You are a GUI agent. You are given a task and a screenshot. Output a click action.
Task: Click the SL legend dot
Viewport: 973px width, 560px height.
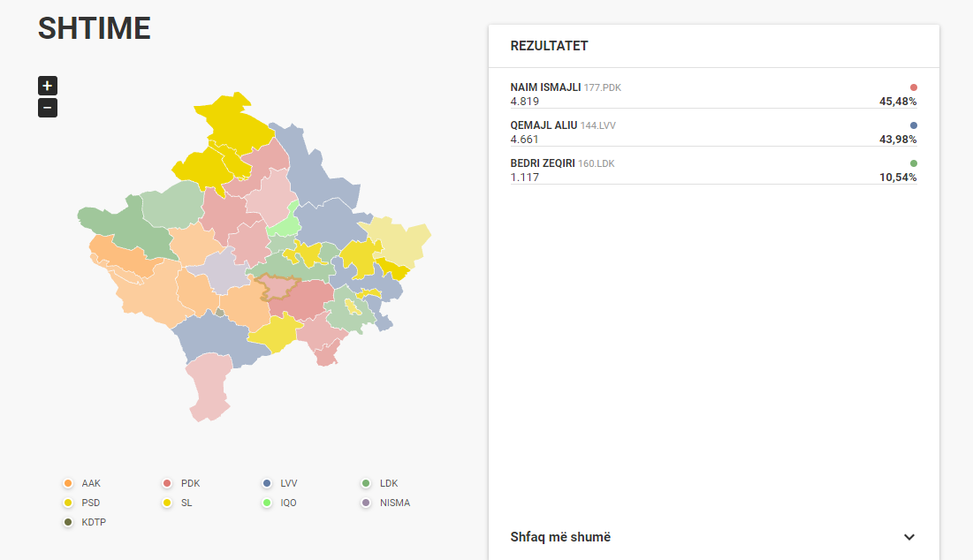click(x=167, y=503)
